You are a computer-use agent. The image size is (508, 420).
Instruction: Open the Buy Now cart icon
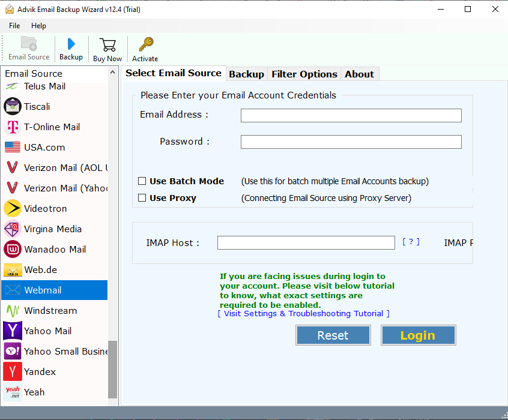tap(107, 45)
